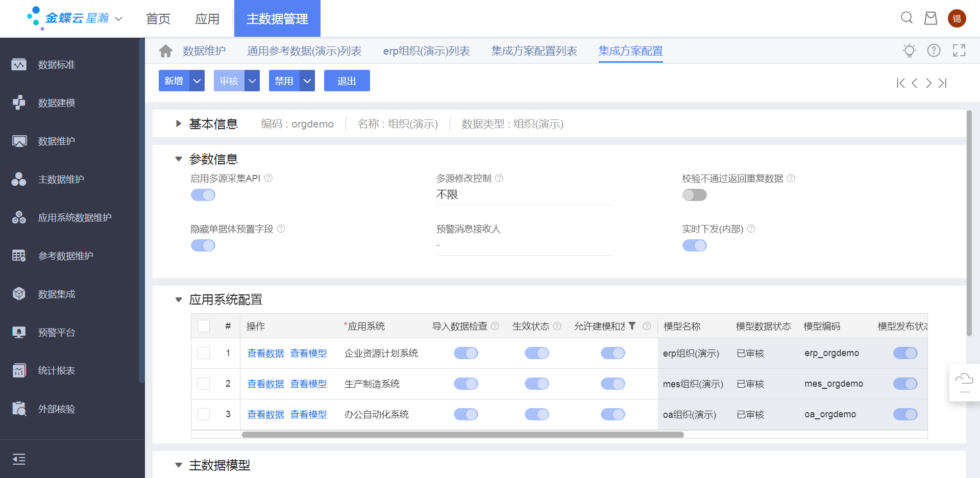Click 预警消息接收人 input field
The width and height of the screenshot is (980, 478).
click(x=524, y=245)
